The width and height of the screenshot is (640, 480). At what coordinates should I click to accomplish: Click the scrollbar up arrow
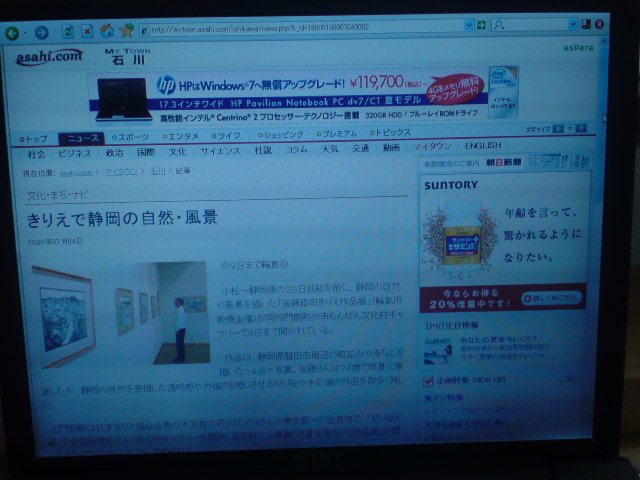[x=604, y=41]
